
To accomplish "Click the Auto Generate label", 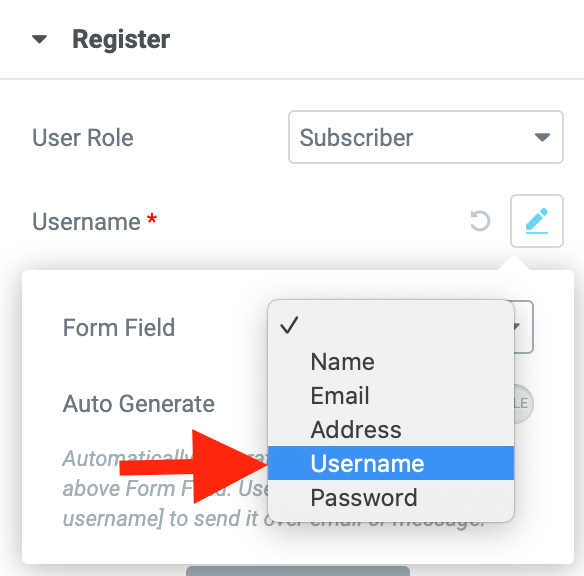I will 139,404.
